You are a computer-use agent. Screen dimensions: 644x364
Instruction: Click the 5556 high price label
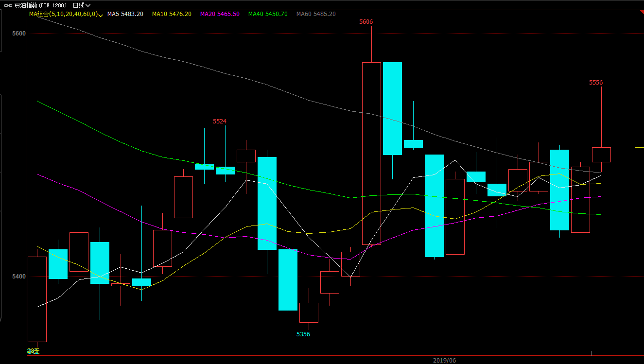pyautogui.click(x=596, y=83)
